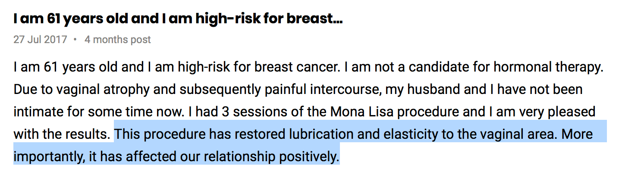This screenshot has width=644, height=175.
Task: Click the highlighted word "elasticity"
Action: click(x=416, y=134)
